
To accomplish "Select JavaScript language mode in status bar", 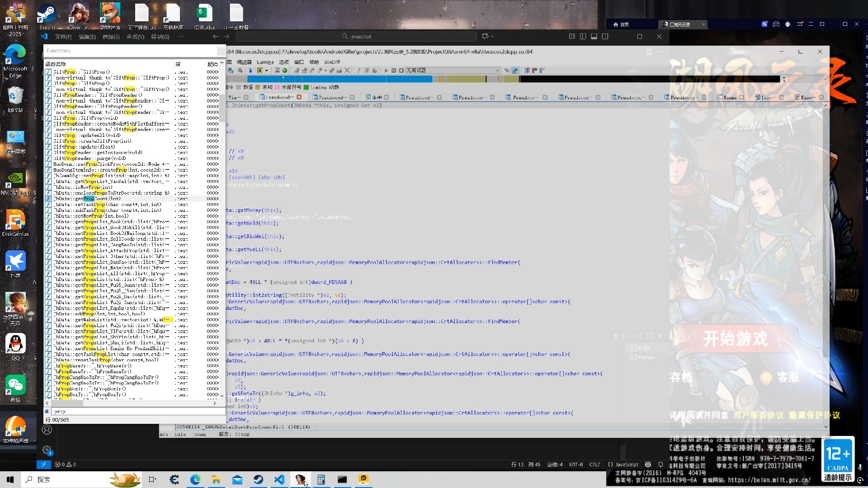I will pos(627,465).
